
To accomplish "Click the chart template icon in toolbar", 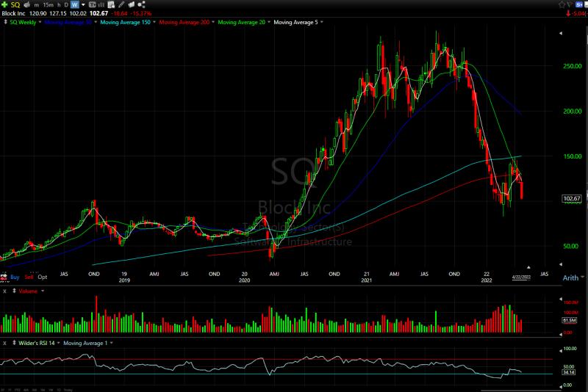I will point(93,4).
